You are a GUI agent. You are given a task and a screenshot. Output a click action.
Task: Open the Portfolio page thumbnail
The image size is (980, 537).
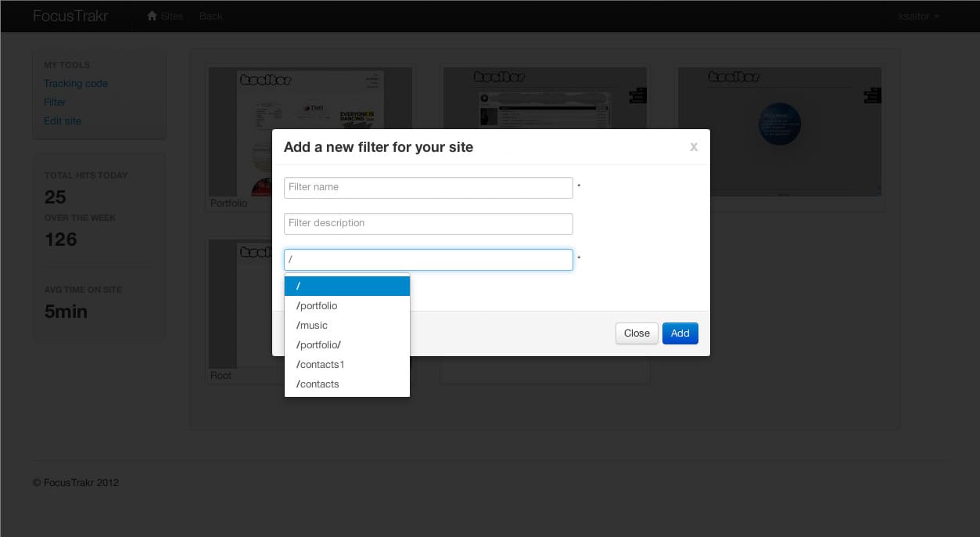point(311,132)
